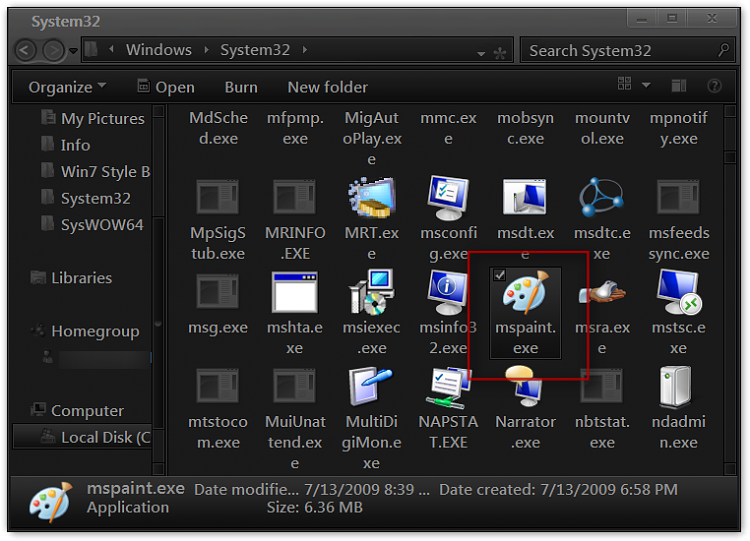Image resolution: width=750 pixels, height=541 pixels.
Task: Show the address bar previous locations dropdown
Action: (481, 54)
